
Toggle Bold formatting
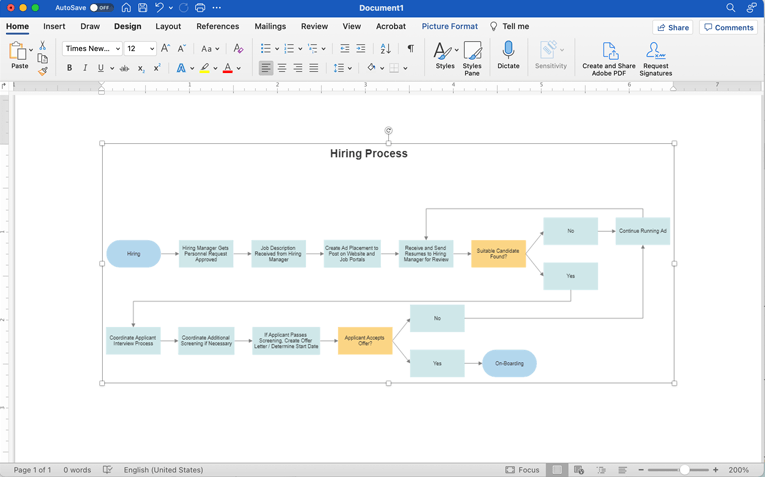click(x=69, y=68)
